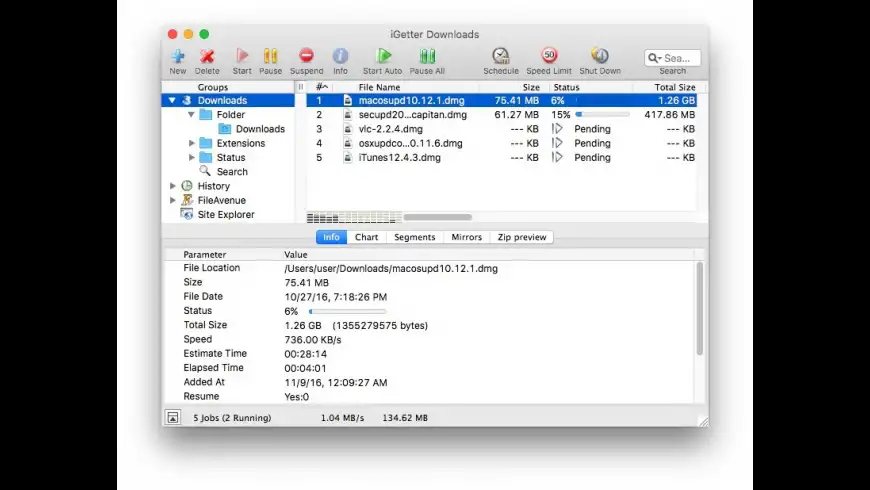The height and width of the screenshot is (490, 870).
Task: Open the Mirrors tab
Action: (466, 237)
